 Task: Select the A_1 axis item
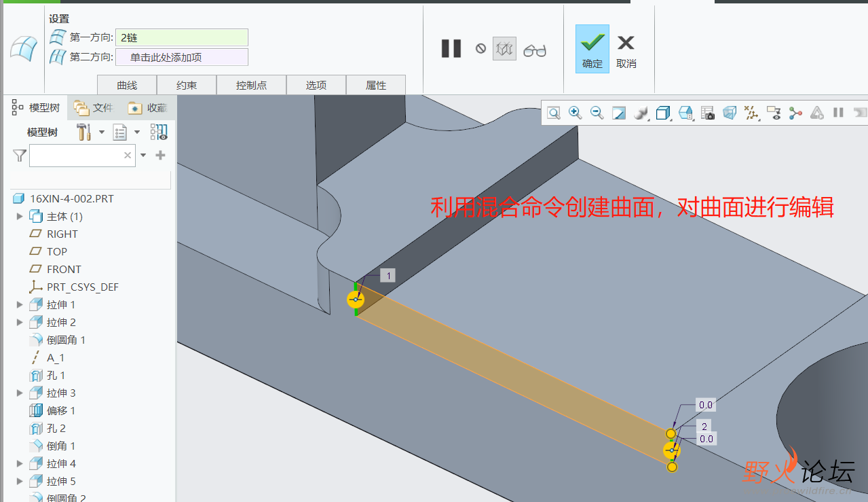pyautogui.click(x=56, y=357)
